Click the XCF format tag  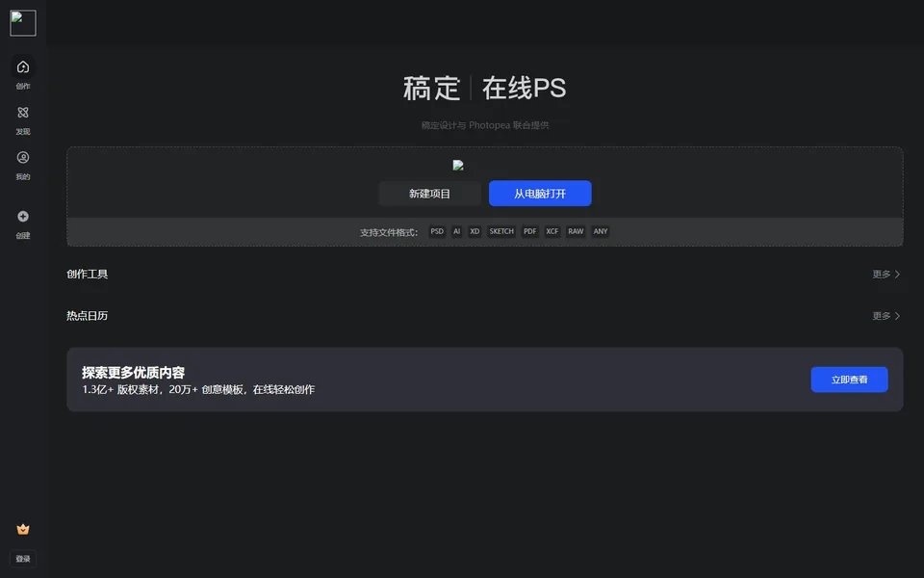click(x=552, y=232)
